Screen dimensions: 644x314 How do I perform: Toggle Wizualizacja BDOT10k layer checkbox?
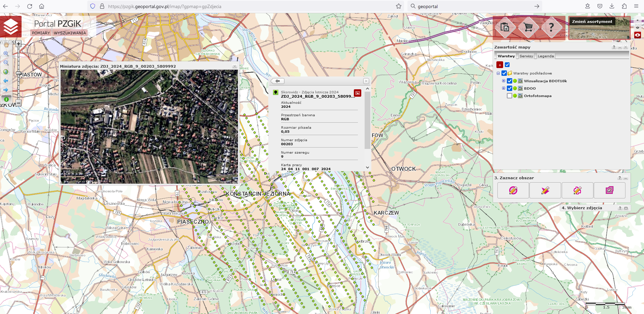(510, 81)
